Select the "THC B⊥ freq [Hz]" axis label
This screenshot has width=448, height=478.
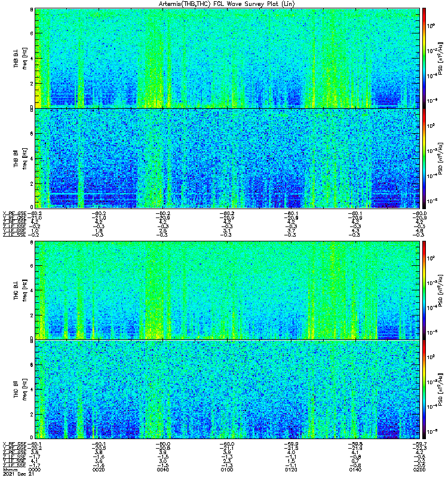click(20, 290)
